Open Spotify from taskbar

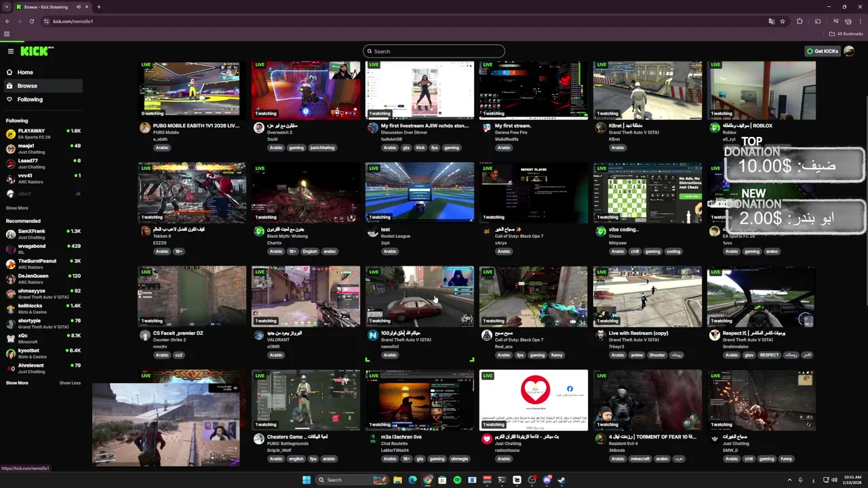(457, 480)
